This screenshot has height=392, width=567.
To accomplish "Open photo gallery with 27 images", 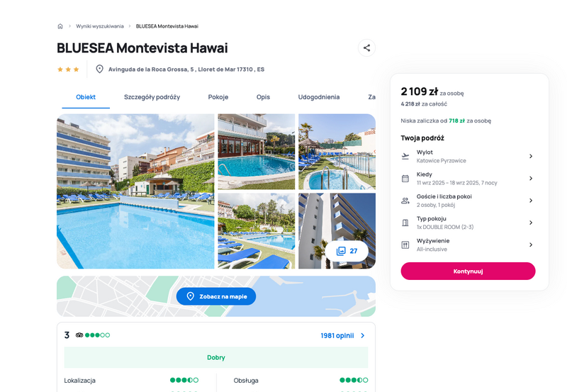I will (347, 251).
